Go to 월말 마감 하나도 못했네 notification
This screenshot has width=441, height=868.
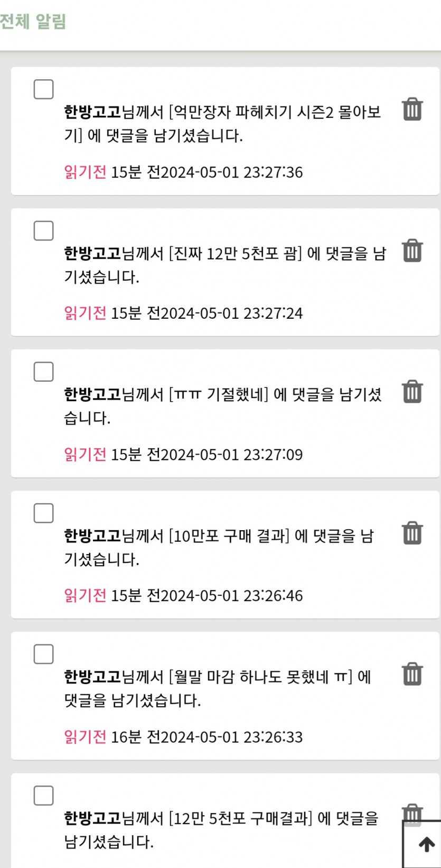tap(217, 688)
